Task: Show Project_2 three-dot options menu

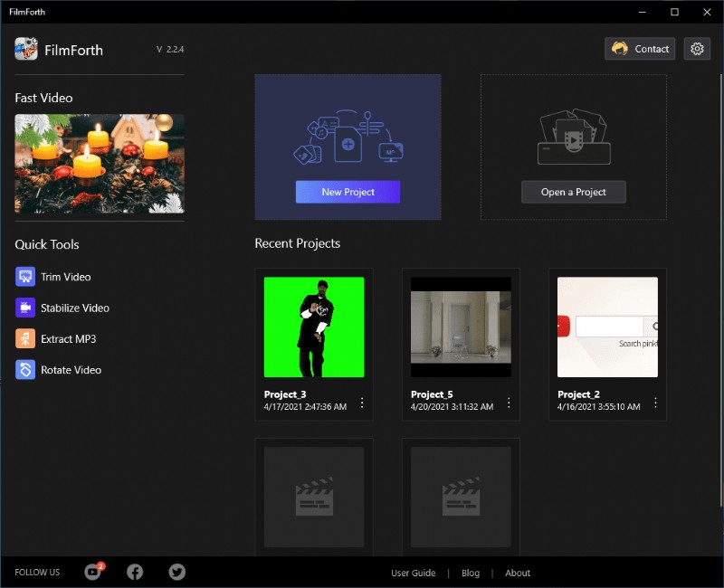Action: (x=655, y=403)
